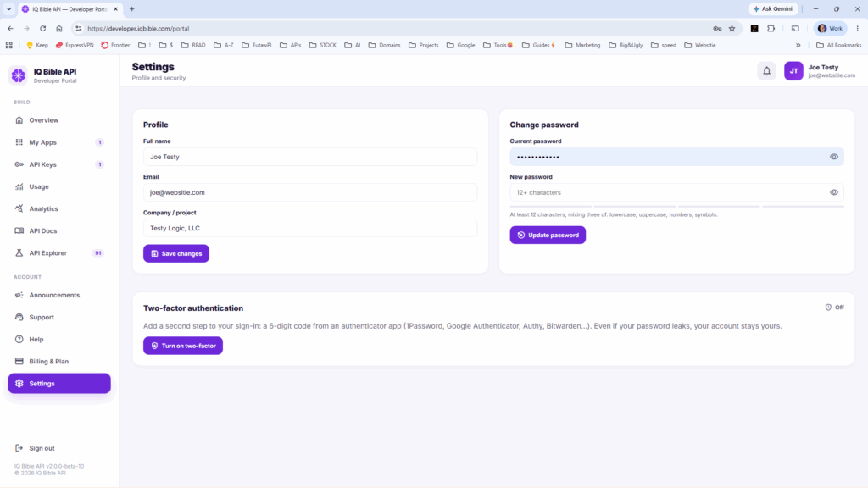Select Usage in the sidebar

pyautogui.click(x=59, y=186)
